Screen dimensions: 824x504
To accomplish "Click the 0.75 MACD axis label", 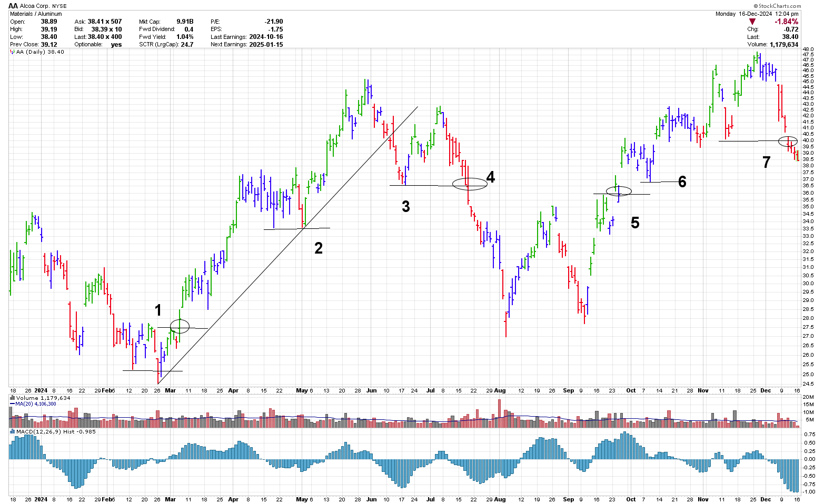I will (810, 435).
